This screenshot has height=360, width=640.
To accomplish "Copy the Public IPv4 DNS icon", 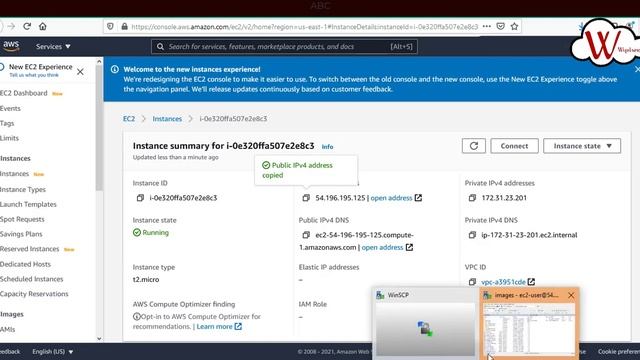I will [x=306, y=235].
